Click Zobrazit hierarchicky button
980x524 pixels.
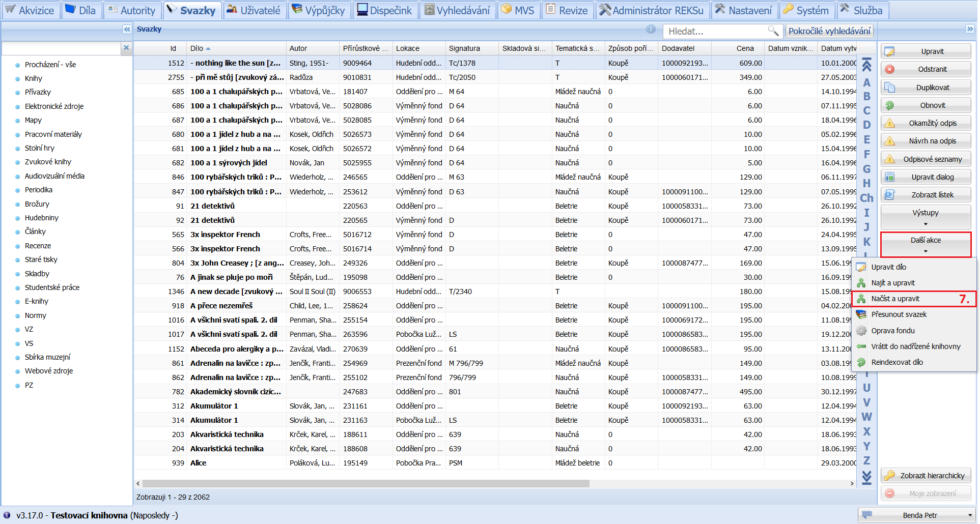click(926, 476)
